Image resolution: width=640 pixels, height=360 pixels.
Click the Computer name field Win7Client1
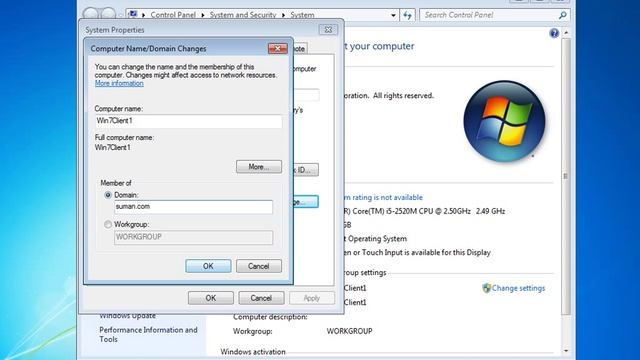pos(188,121)
